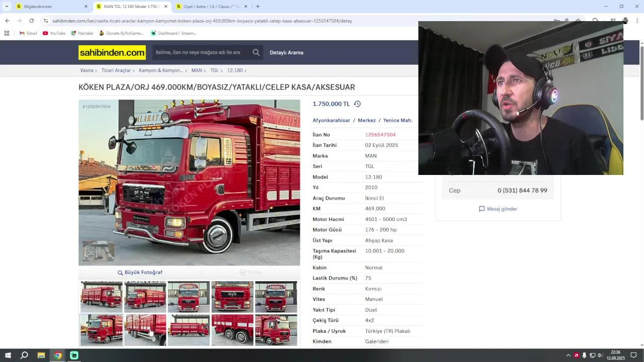Select fourth thumbnail in top row

pyautogui.click(x=232, y=297)
